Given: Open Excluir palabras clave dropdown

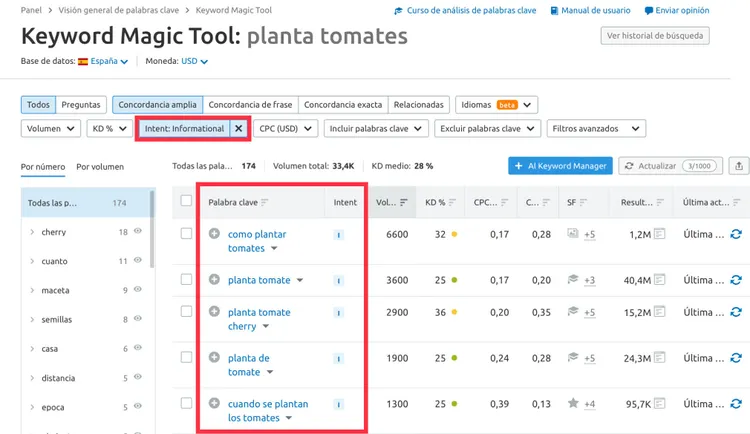Looking at the screenshot, I should tap(487, 128).
